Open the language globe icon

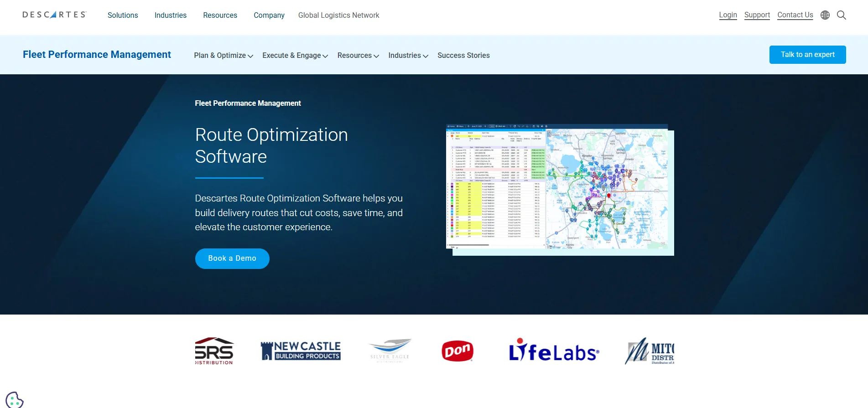[x=825, y=15]
